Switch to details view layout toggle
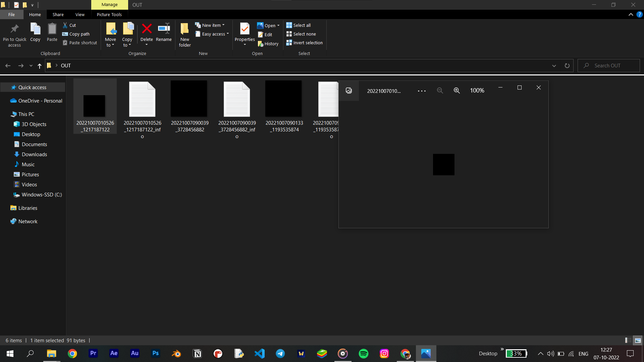 [x=628, y=340]
